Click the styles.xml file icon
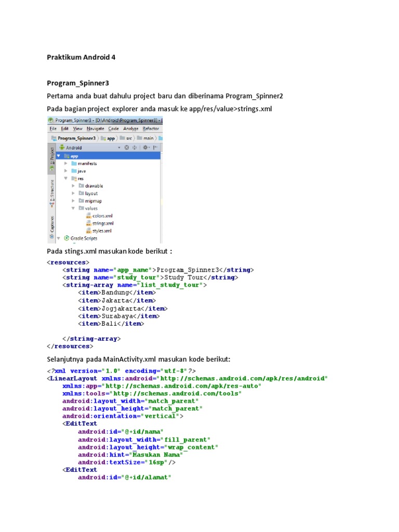 tap(88, 230)
